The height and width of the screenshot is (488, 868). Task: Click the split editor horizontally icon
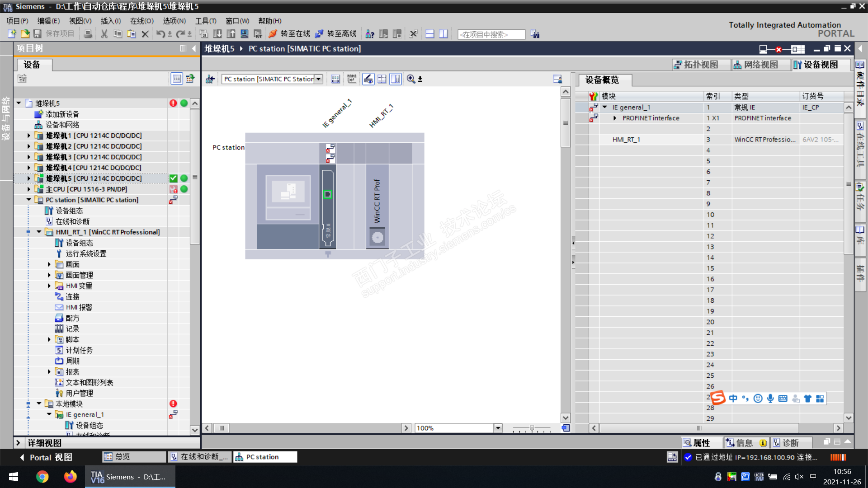coord(430,34)
